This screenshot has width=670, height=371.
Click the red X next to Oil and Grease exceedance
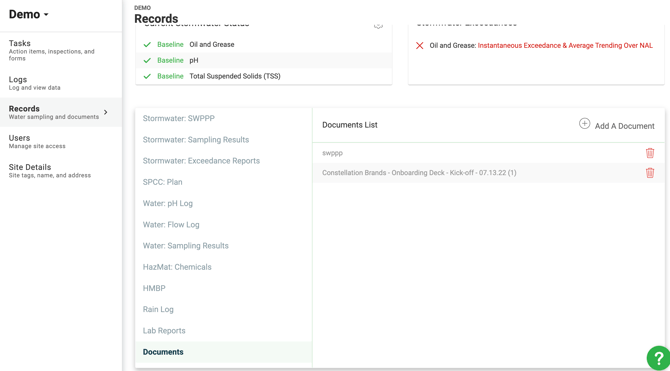[x=420, y=45]
